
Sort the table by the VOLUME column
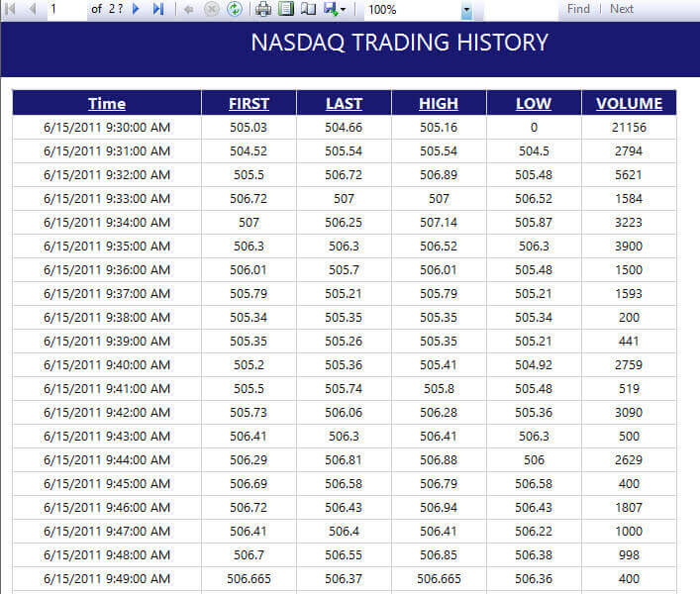[630, 103]
